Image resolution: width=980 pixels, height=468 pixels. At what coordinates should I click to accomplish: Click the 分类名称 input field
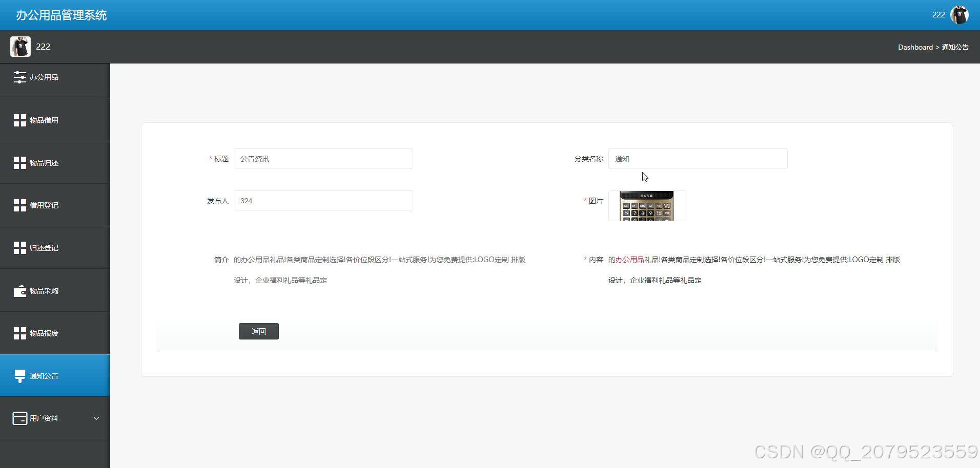[698, 159]
